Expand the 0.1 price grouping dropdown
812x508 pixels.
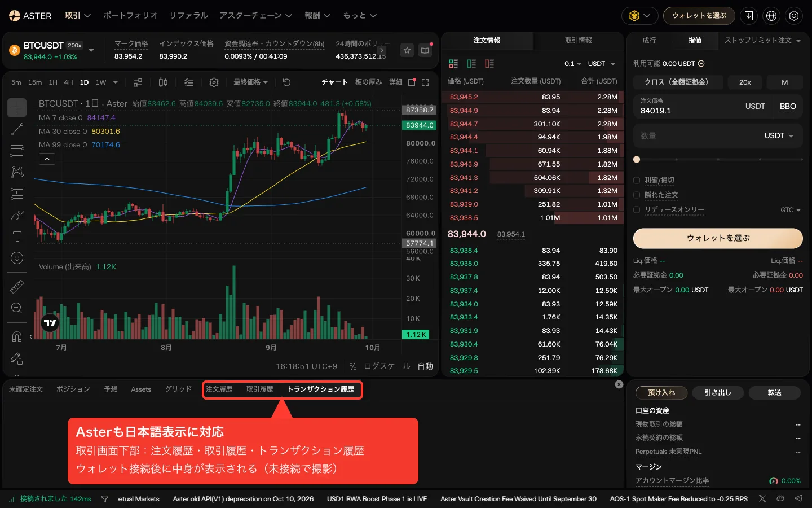[x=573, y=64]
